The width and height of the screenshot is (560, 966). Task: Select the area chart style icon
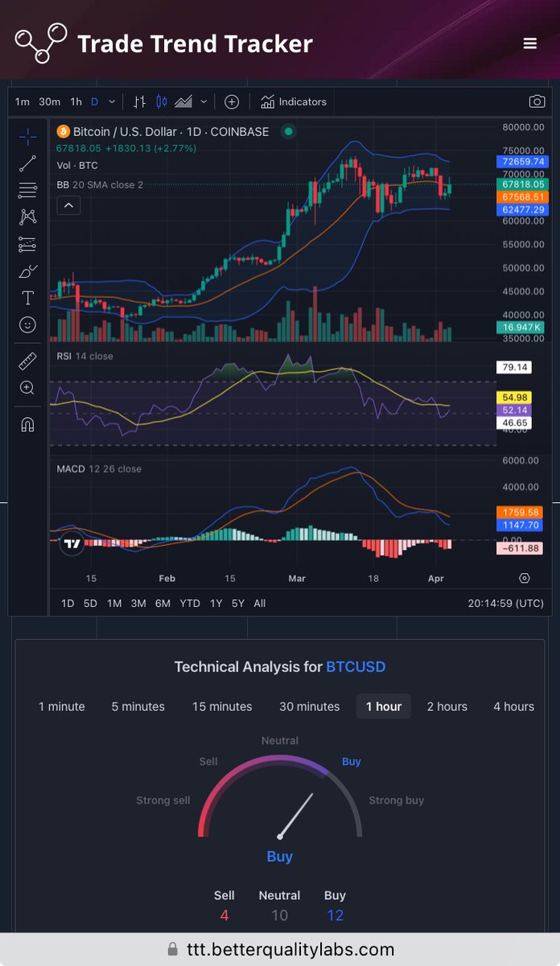pos(183,101)
